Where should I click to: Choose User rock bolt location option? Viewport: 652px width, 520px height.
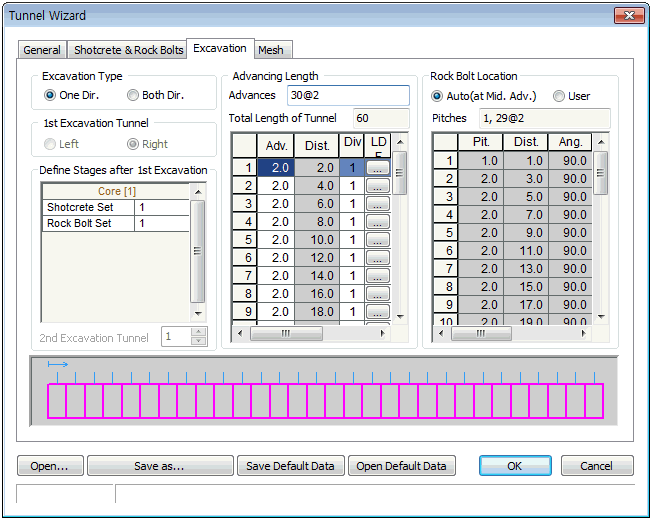coord(559,96)
